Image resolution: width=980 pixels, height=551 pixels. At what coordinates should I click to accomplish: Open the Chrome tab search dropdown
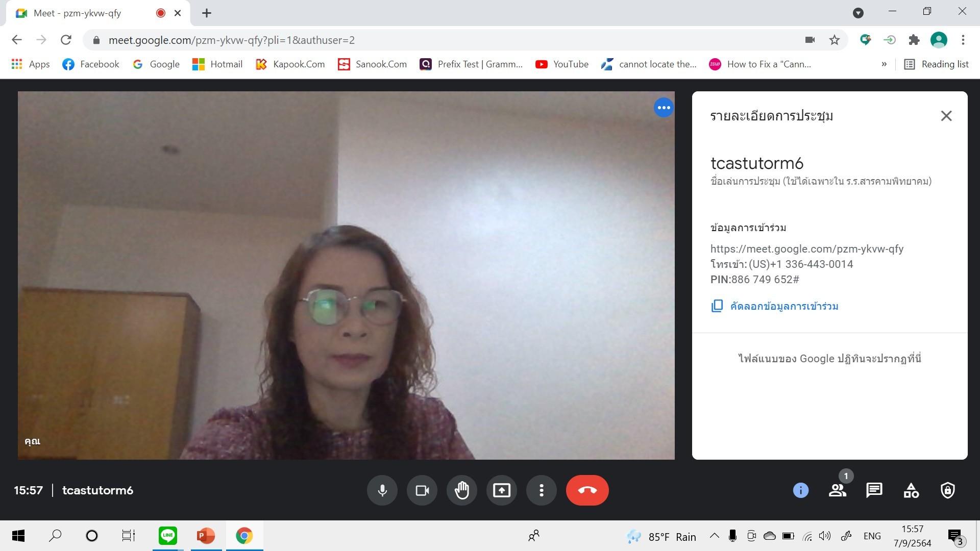click(x=858, y=13)
